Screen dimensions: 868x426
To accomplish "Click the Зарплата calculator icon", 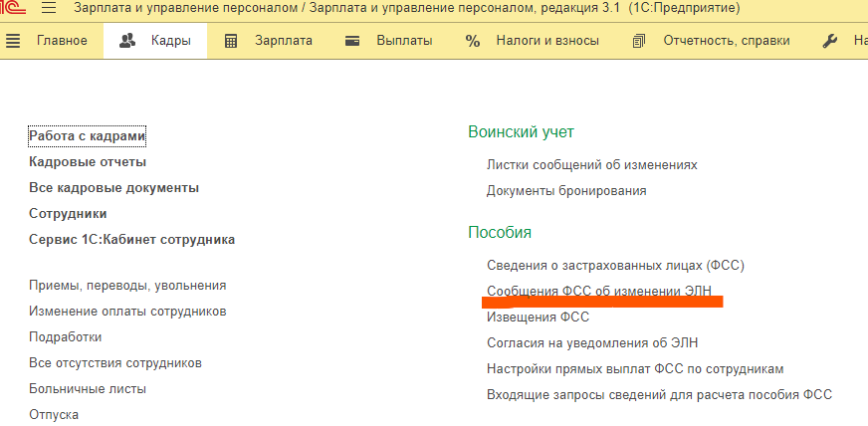I will [x=231, y=41].
